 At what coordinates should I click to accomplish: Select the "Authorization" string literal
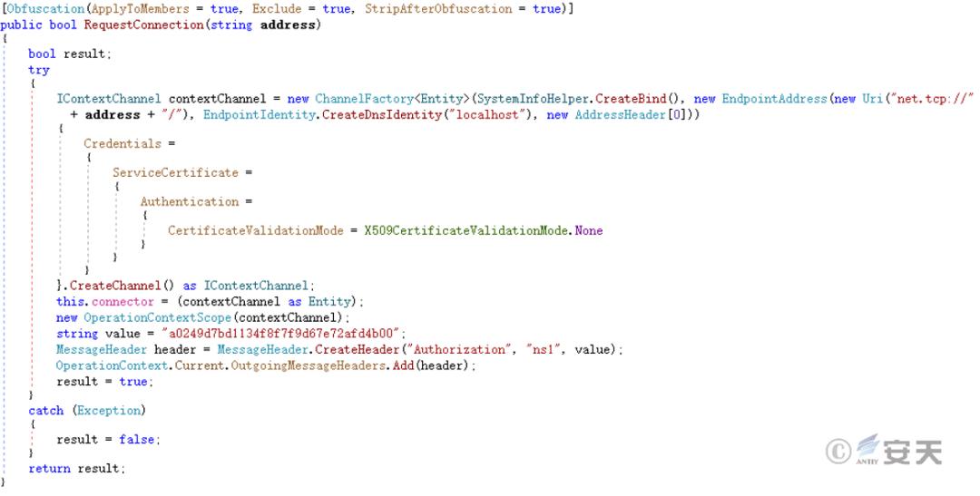(x=459, y=350)
